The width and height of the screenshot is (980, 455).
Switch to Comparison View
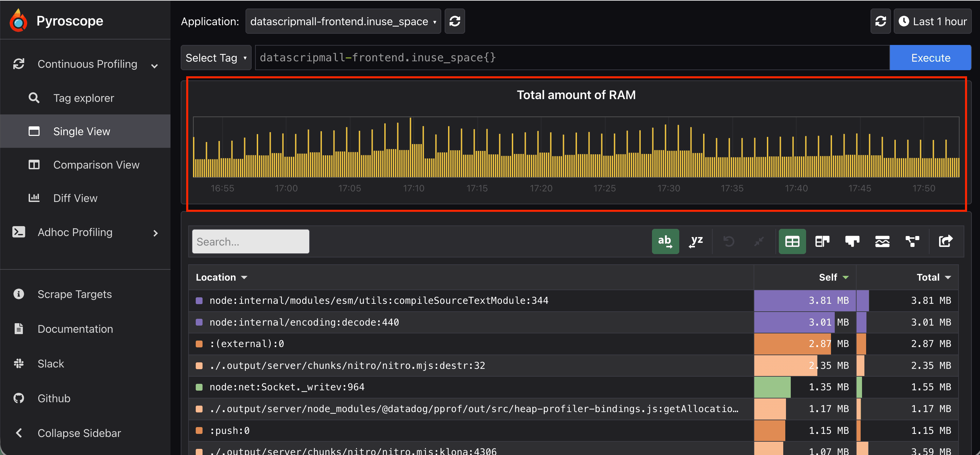pyautogui.click(x=96, y=164)
